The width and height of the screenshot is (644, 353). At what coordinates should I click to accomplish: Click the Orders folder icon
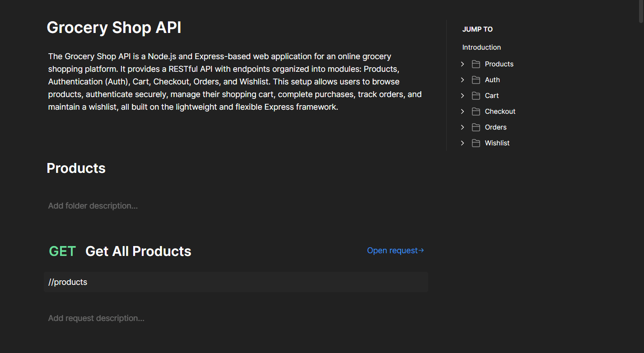[476, 127]
